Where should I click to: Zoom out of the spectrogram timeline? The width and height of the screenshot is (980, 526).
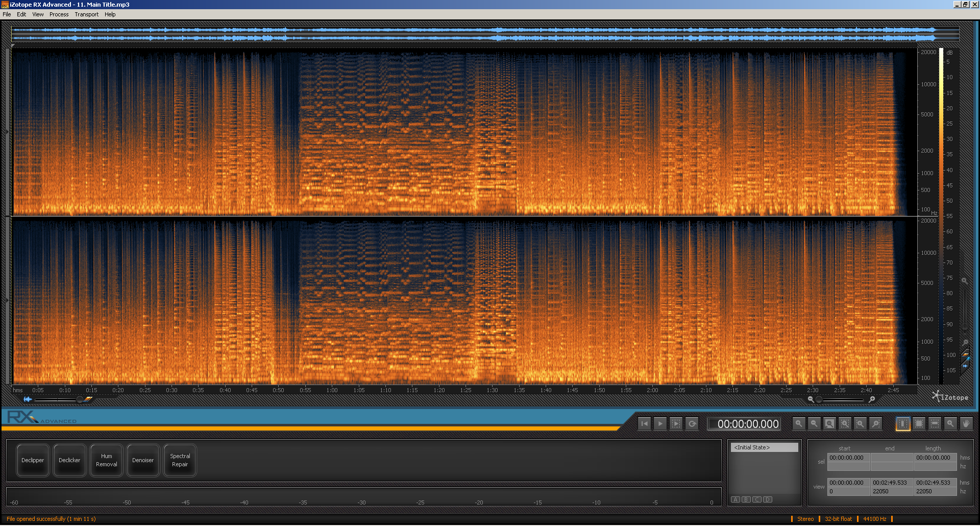[814, 423]
